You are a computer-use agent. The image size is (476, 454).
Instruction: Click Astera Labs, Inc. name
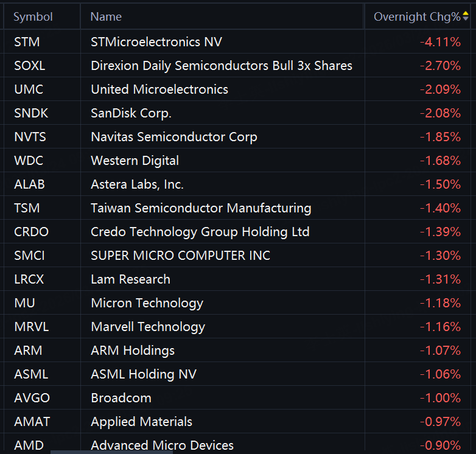(137, 184)
